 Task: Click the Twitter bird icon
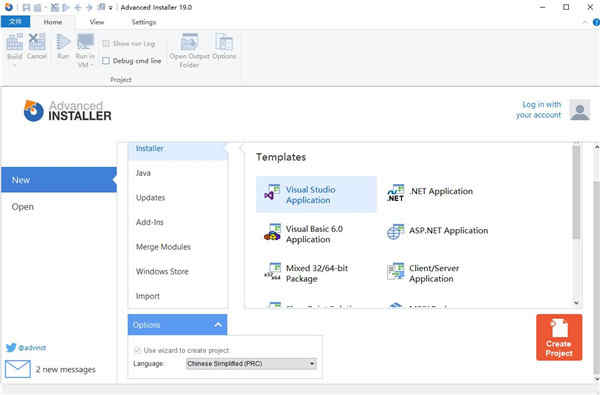[11, 347]
